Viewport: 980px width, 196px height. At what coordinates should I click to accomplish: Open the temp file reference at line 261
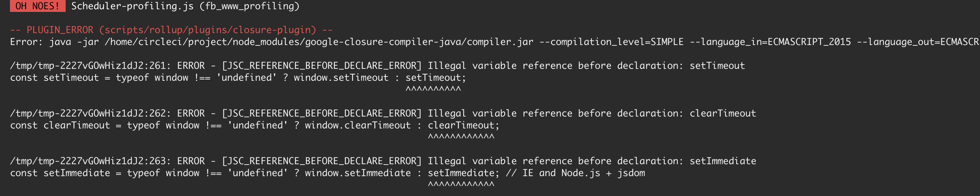(88, 66)
